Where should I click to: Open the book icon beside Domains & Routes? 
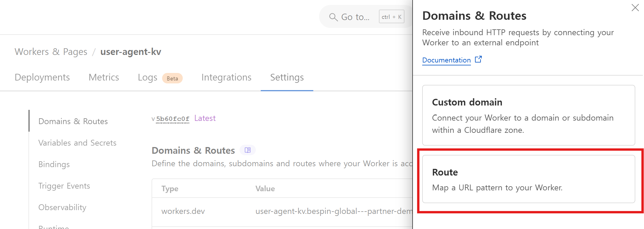247,150
